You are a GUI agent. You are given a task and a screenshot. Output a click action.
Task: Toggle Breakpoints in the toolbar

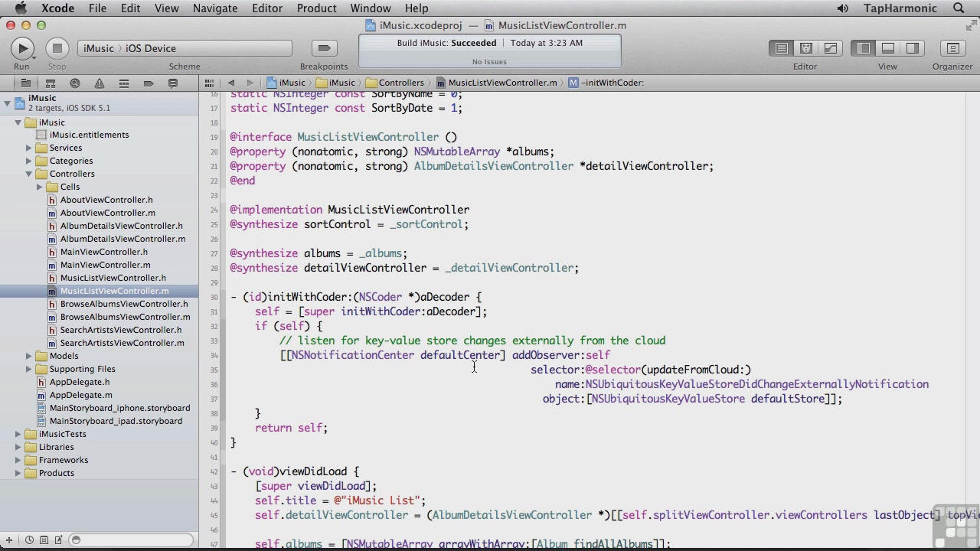tap(324, 48)
